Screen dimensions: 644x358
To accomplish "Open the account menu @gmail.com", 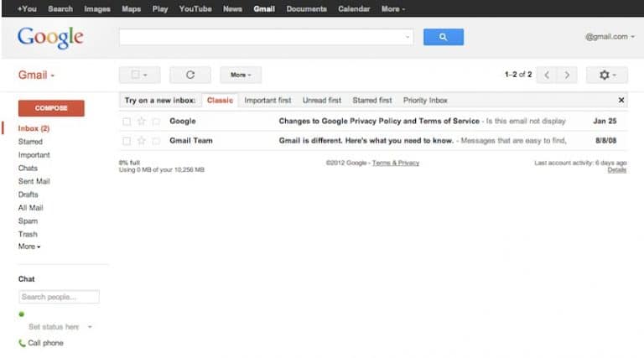I will pos(610,37).
